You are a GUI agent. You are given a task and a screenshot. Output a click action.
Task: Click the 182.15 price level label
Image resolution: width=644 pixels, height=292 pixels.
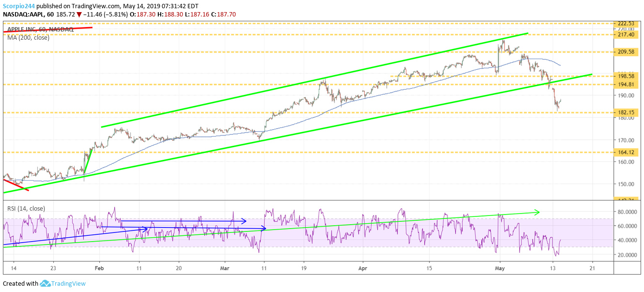click(x=627, y=112)
